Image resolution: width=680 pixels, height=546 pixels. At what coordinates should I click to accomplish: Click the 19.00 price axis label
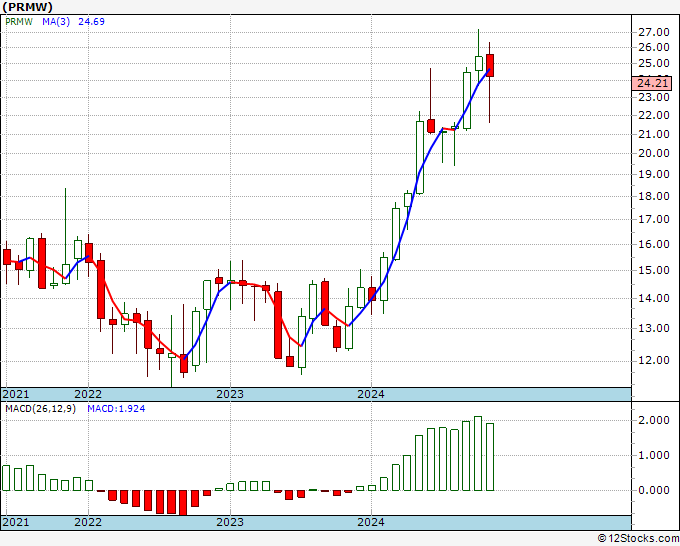(x=654, y=174)
